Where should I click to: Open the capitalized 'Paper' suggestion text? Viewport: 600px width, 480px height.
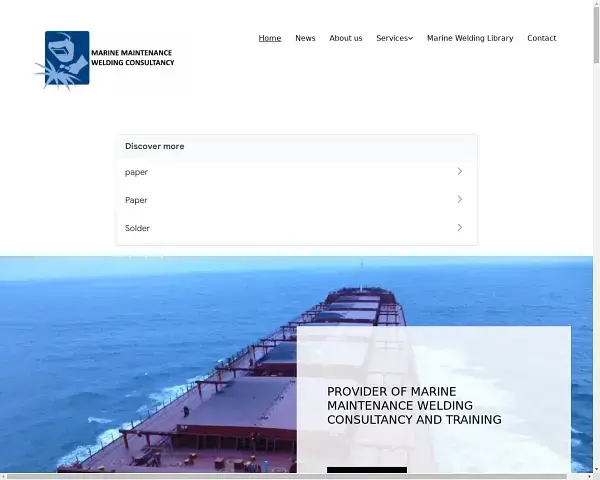pyautogui.click(x=136, y=200)
